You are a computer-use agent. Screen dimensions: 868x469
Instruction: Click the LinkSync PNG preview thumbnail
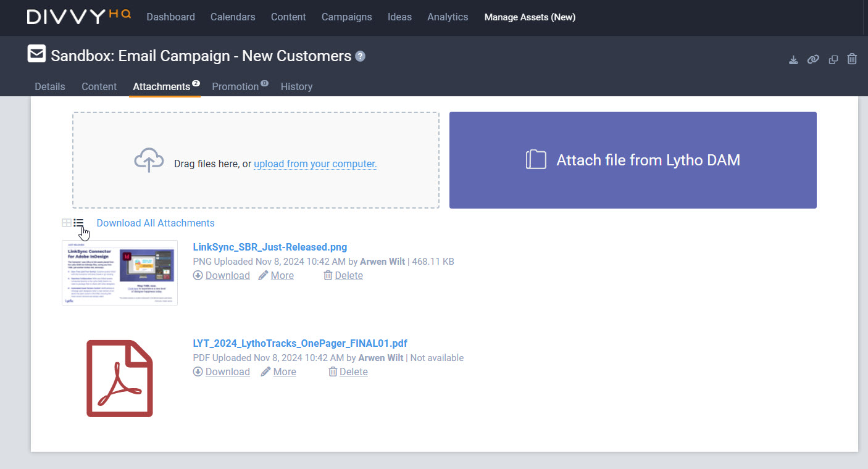click(120, 273)
